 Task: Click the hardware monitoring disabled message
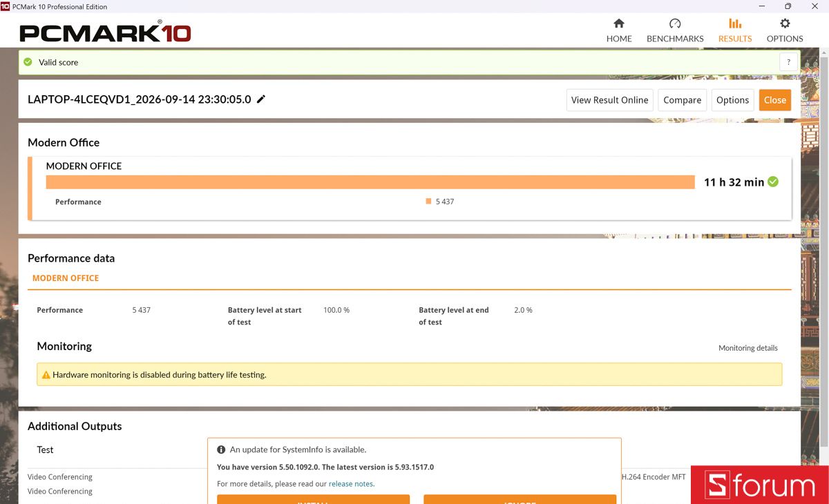(x=160, y=375)
